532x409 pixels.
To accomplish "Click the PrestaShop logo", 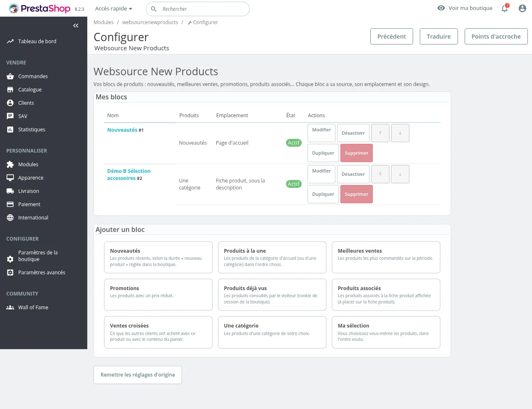I will coord(39,8).
